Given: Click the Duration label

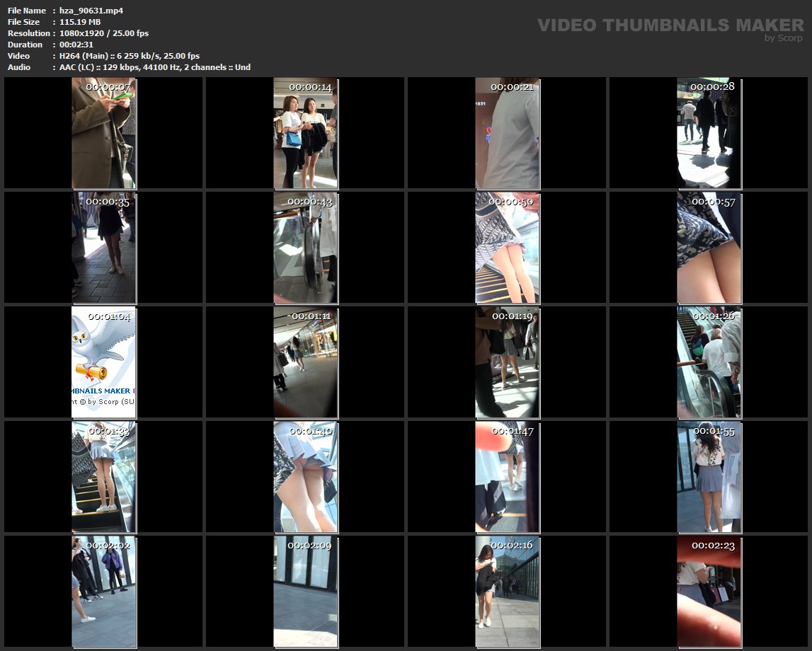Looking at the screenshot, I should pos(25,45).
